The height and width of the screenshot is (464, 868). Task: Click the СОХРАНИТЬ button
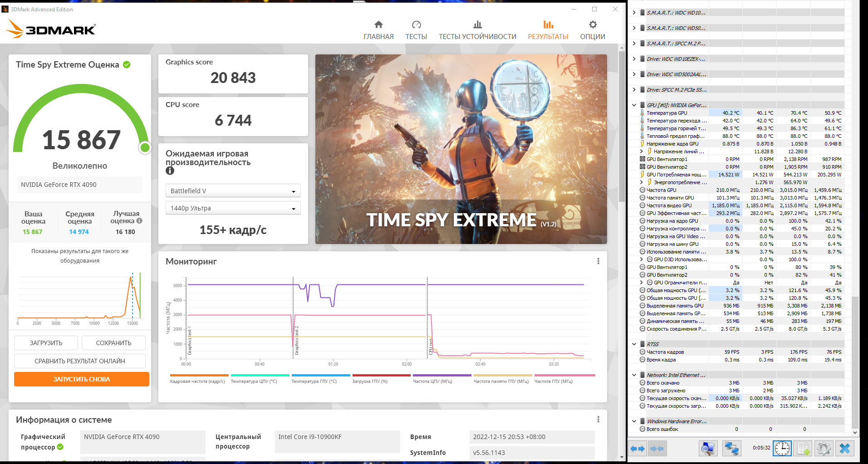[113, 343]
